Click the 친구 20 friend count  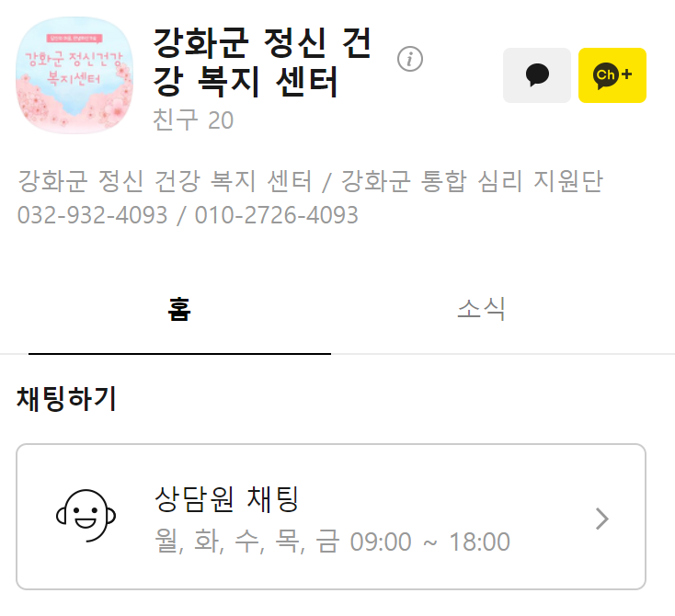click(x=193, y=120)
